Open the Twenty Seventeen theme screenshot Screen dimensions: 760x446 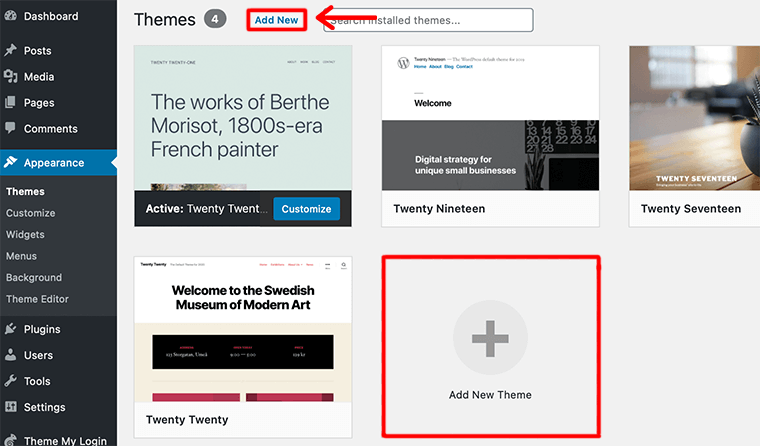(x=695, y=118)
